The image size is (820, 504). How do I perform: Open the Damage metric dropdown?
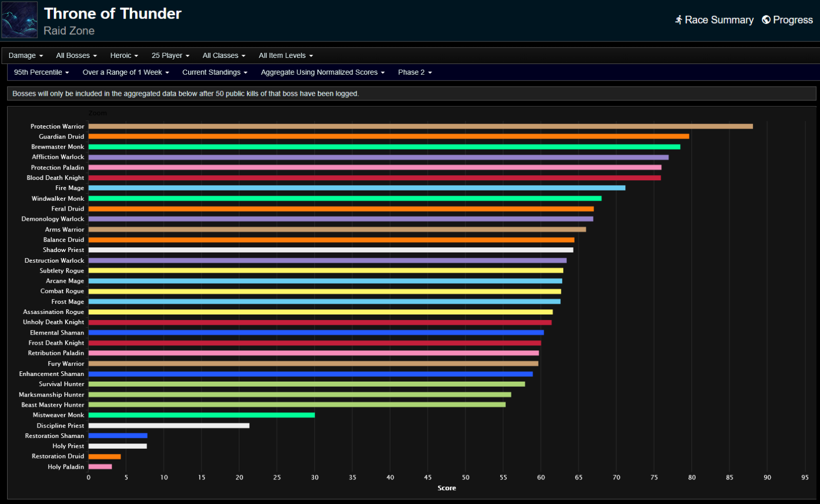[26, 55]
